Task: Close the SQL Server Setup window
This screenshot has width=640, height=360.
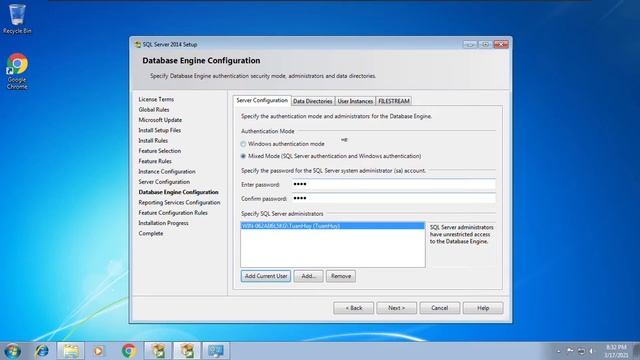Action: pos(501,44)
